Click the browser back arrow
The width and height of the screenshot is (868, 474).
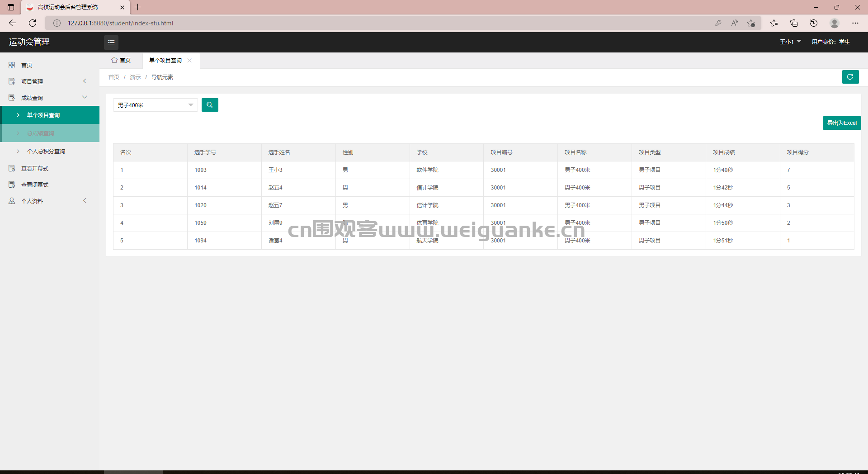point(13,23)
